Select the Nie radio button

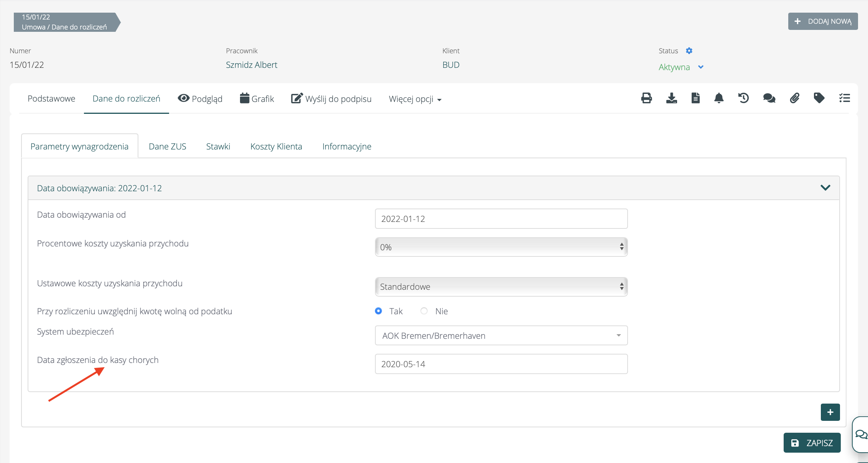click(x=424, y=311)
